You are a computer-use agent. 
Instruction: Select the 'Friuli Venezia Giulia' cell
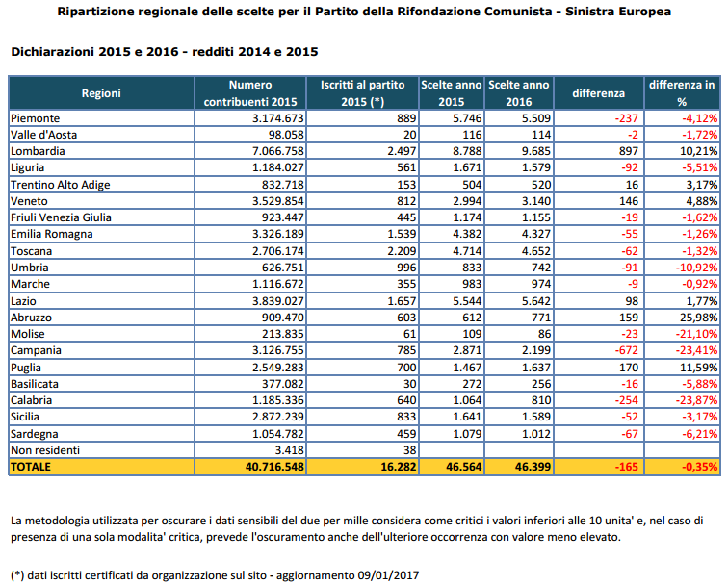point(101,217)
